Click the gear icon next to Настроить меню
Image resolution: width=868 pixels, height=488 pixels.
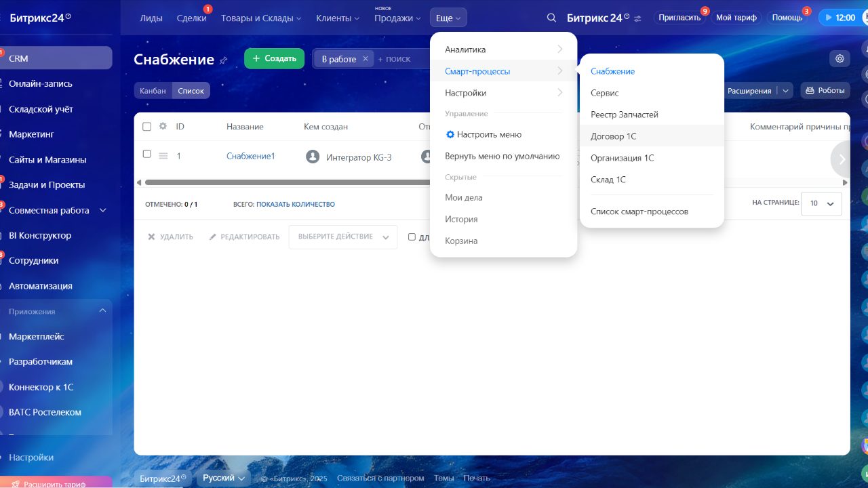tap(450, 134)
